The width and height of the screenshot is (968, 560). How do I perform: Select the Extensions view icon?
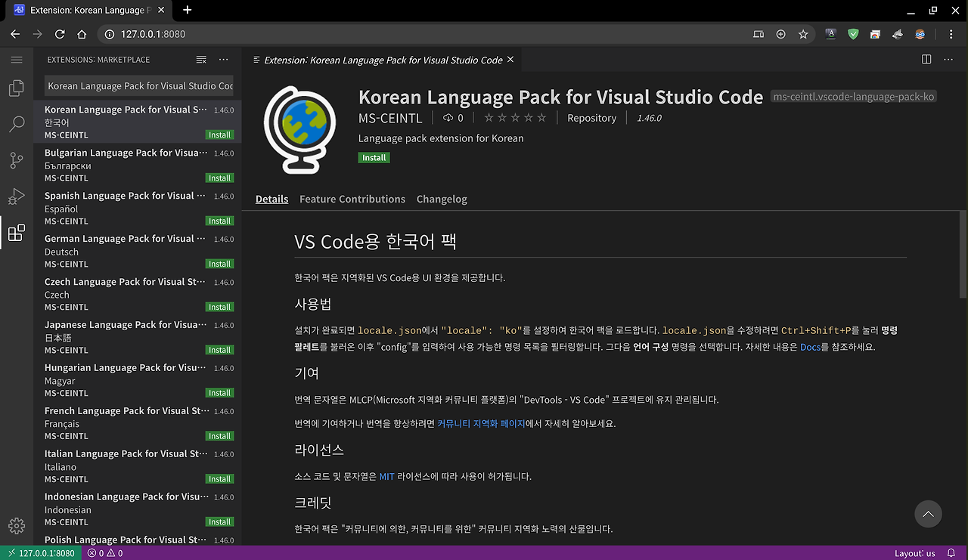tap(17, 233)
